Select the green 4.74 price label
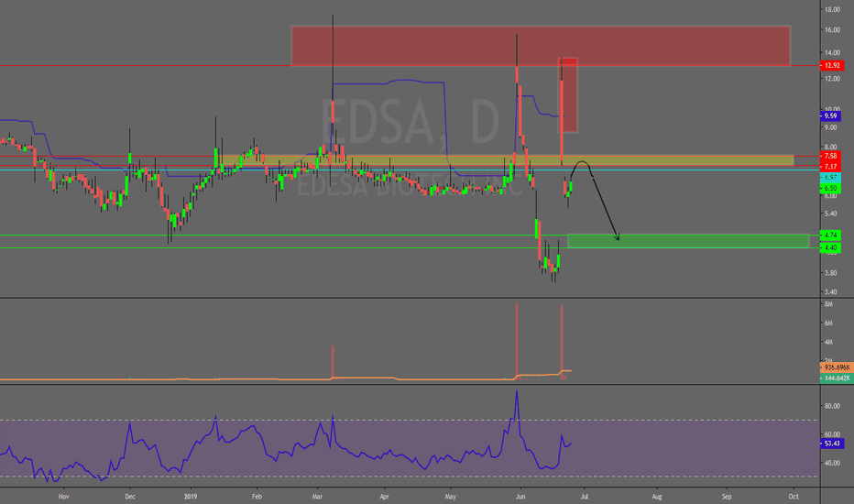 (830, 236)
